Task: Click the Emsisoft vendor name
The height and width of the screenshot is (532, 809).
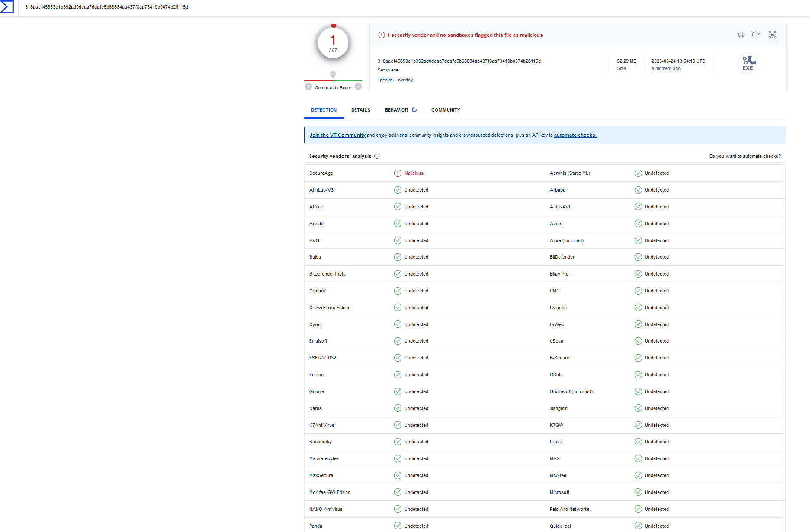Action: pyautogui.click(x=318, y=341)
